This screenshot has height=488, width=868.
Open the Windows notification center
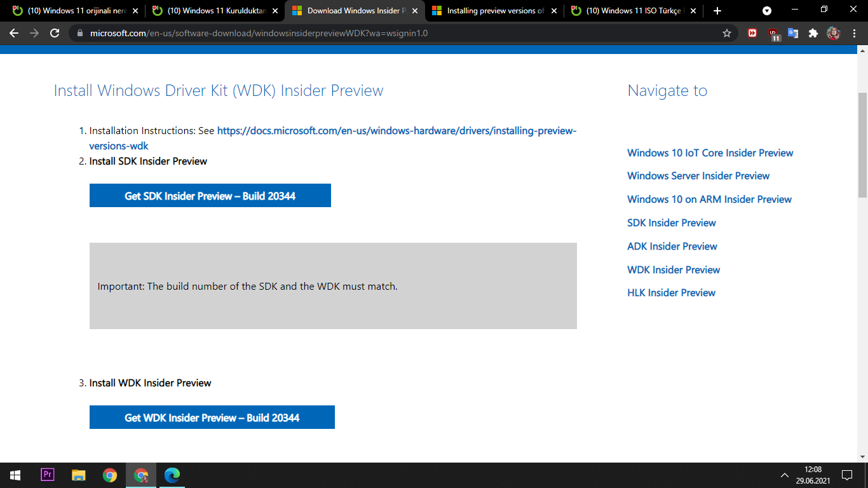tap(847, 475)
